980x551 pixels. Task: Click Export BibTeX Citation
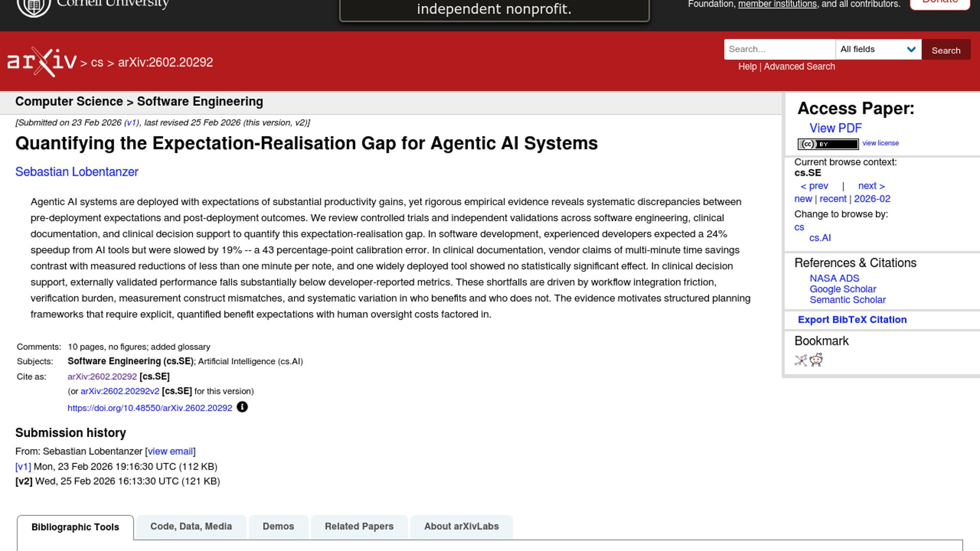click(852, 320)
